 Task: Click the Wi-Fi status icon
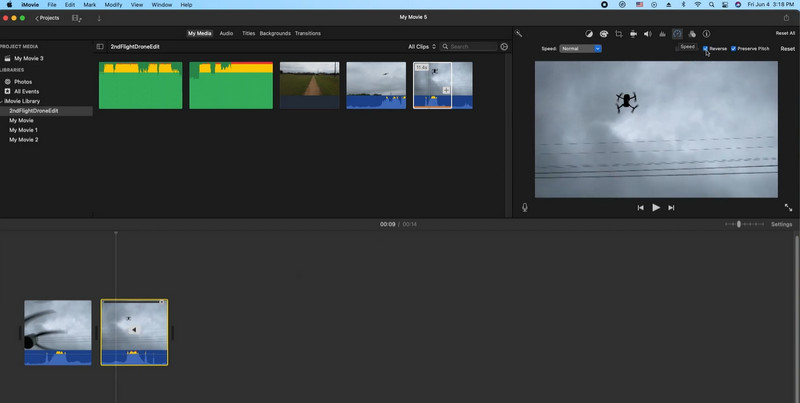pyautogui.click(x=697, y=5)
